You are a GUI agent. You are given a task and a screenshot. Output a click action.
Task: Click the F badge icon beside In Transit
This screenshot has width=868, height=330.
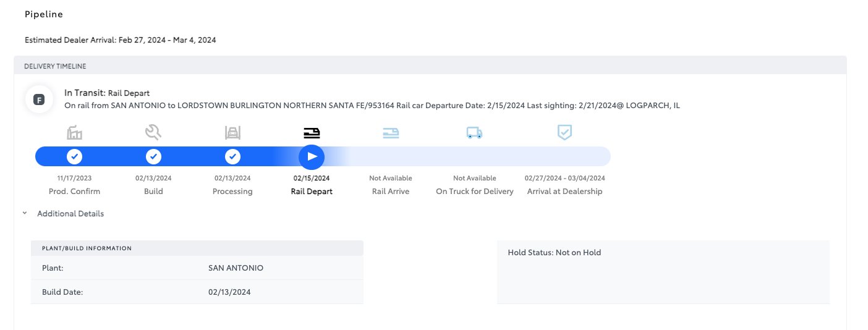tap(38, 99)
